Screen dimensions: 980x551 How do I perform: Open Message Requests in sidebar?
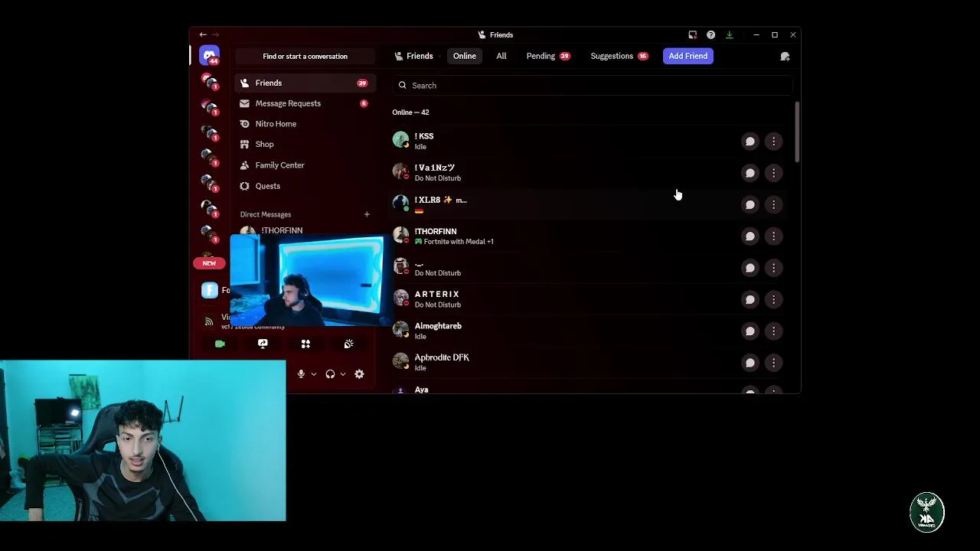(304, 103)
